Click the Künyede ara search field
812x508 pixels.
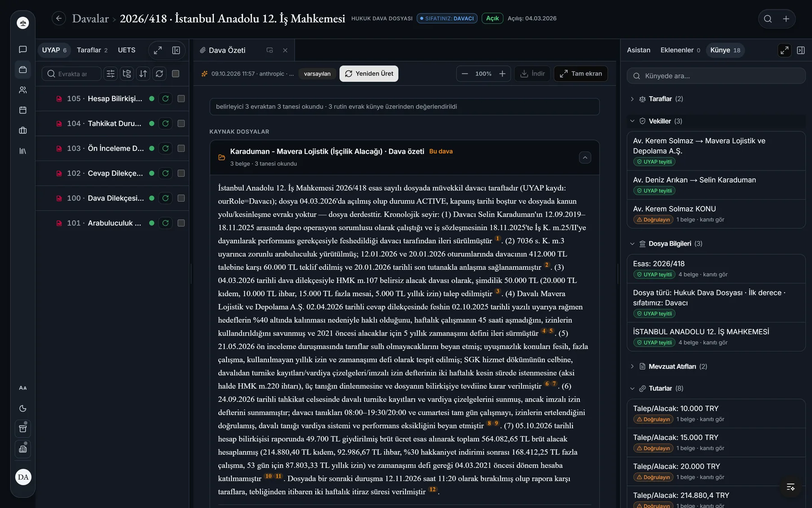point(716,76)
